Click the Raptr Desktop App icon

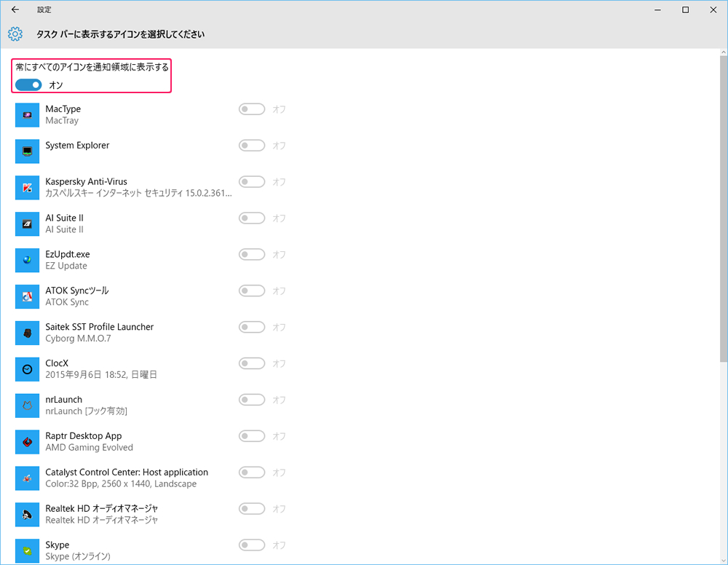coord(27,441)
